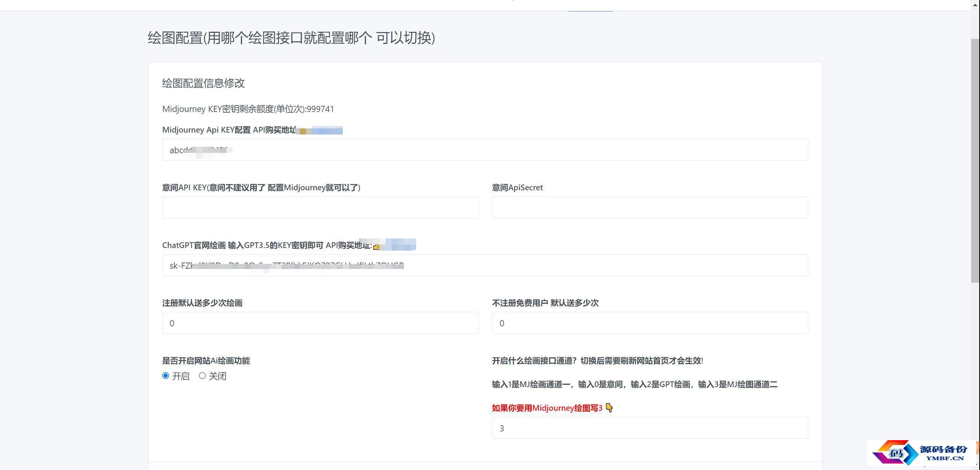Click the Midjourney Api KEY input field
The width and height of the screenshot is (980, 470).
pos(485,150)
